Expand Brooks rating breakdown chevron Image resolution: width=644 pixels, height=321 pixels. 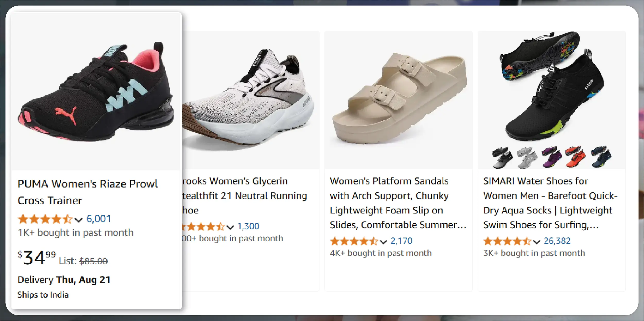point(230,227)
